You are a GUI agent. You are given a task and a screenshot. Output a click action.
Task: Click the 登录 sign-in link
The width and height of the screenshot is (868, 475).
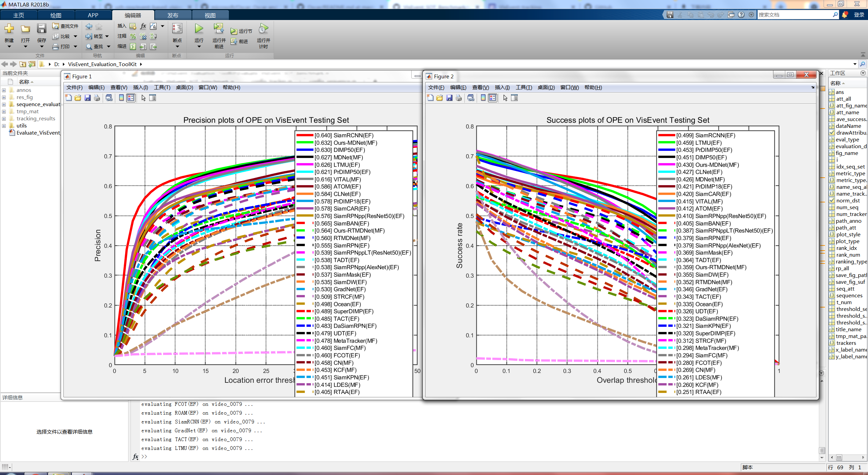click(x=859, y=15)
